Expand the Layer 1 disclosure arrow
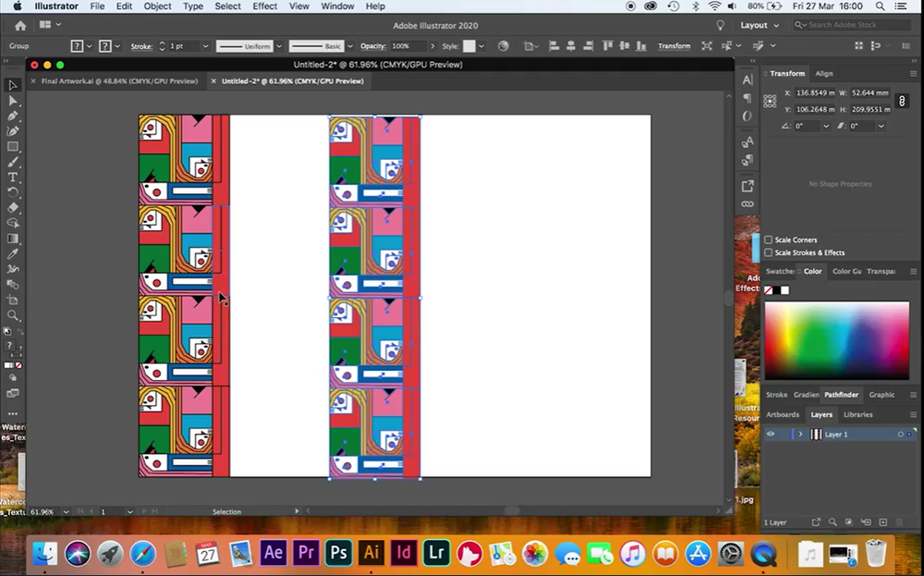924x576 pixels. [x=800, y=435]
